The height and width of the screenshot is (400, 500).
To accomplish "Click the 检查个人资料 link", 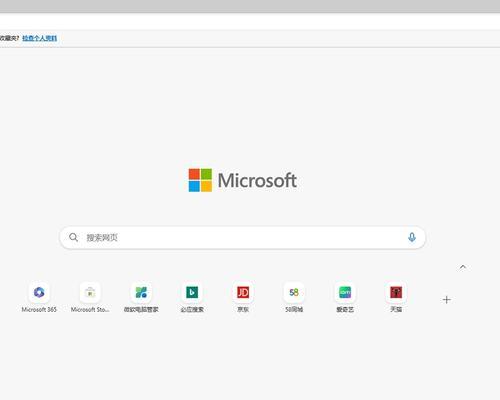I will tap(40, 38).
